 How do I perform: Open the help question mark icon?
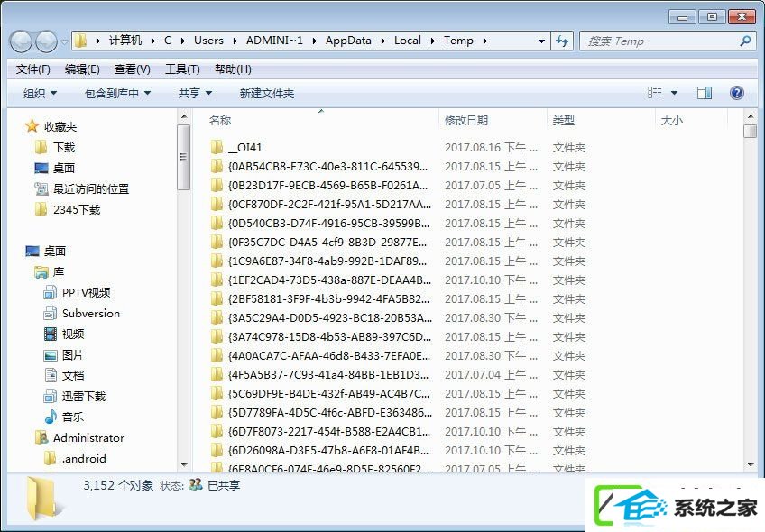(x=737, y=93)
